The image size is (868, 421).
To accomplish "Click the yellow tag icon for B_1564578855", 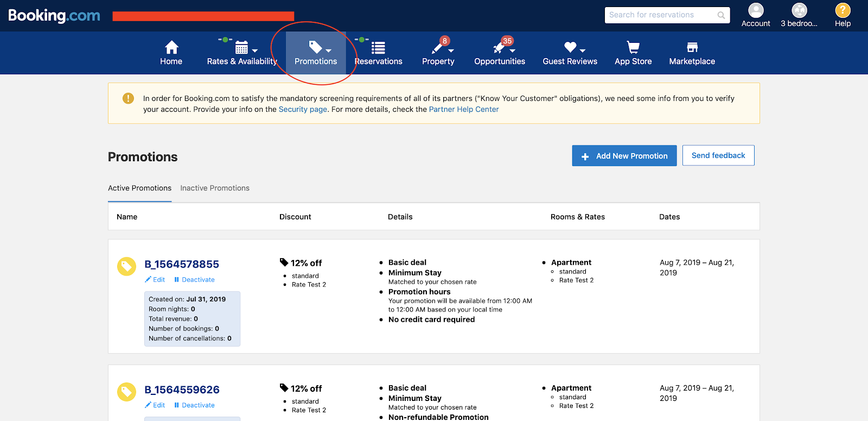I will [x=126, y=266].
